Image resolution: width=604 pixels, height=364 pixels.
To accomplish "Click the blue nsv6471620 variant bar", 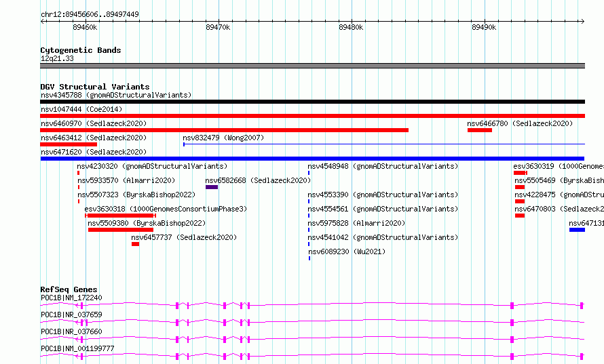I will 312,159.
